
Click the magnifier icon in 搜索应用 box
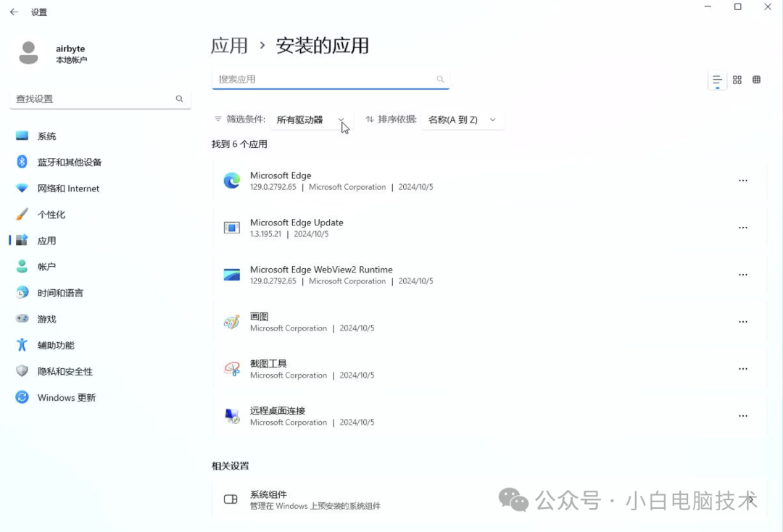point(440,79)
